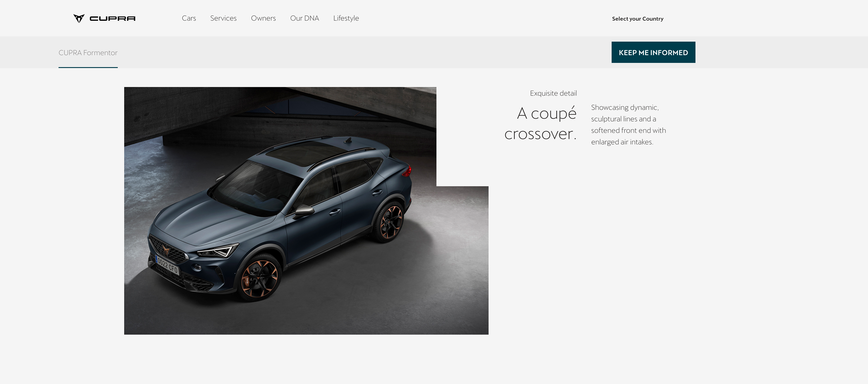This screenshot has height=384, width=868.
Task: Open the Owners menu
Action: pyautogui.click(x=263, y=18)
